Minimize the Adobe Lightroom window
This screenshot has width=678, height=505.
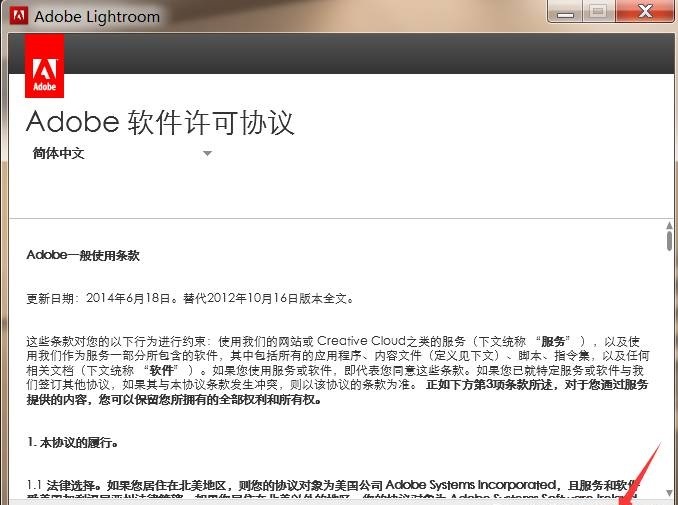point(565,12)
